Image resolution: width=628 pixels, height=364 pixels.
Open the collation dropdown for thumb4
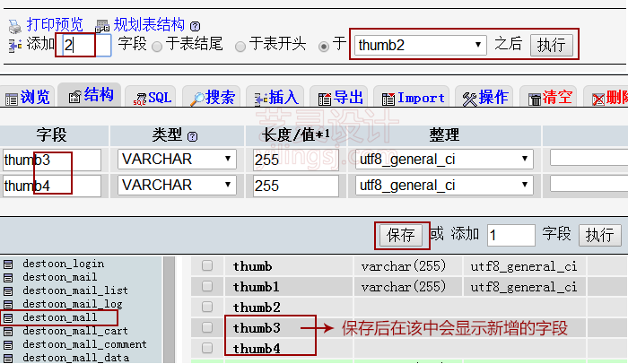444,186
